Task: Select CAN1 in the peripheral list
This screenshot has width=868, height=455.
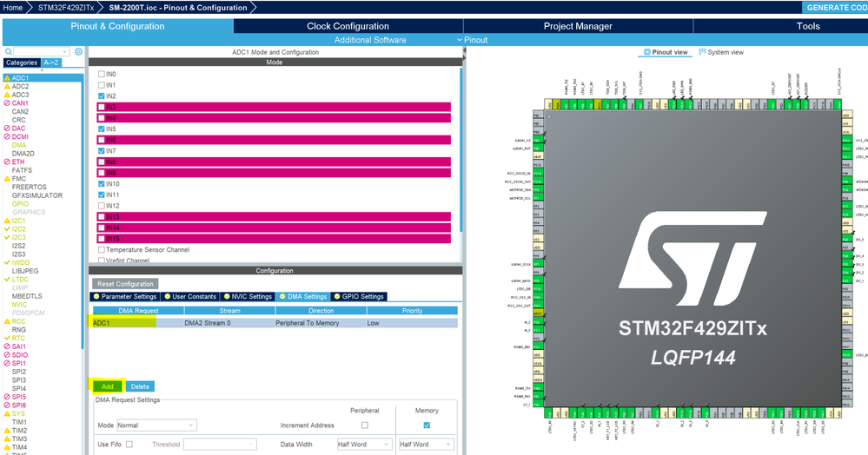Action: (20, 103)
